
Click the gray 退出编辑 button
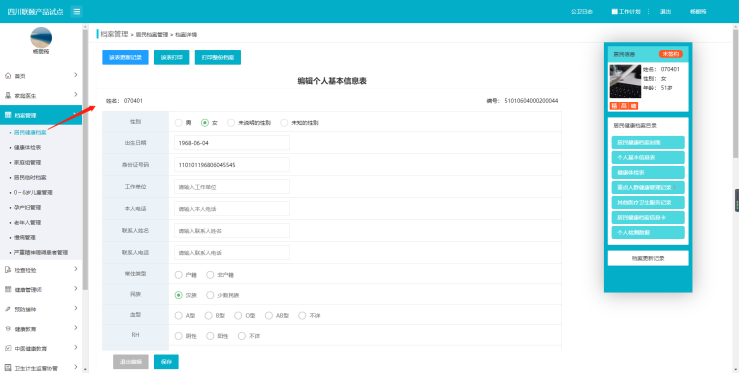click(131, 362)
